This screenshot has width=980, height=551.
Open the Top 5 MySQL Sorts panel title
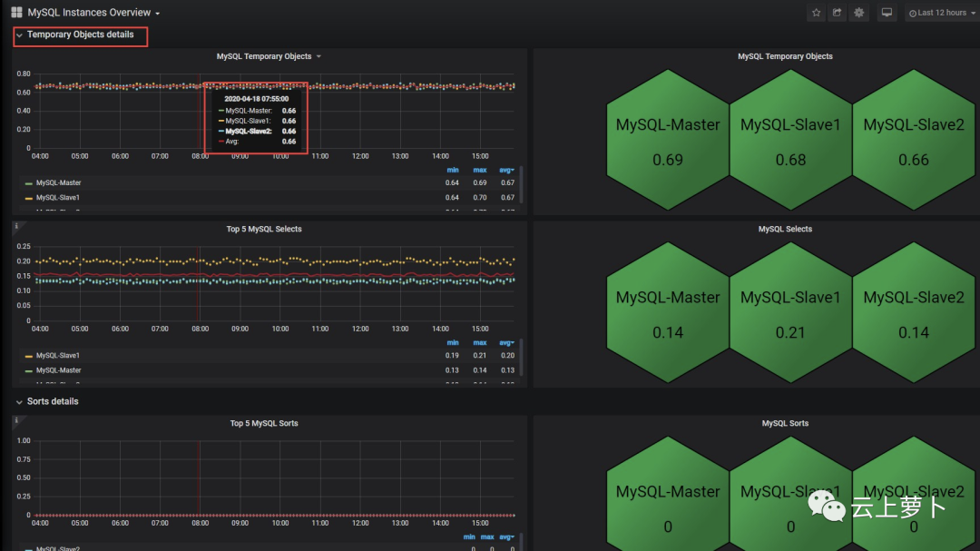(264, 423)
